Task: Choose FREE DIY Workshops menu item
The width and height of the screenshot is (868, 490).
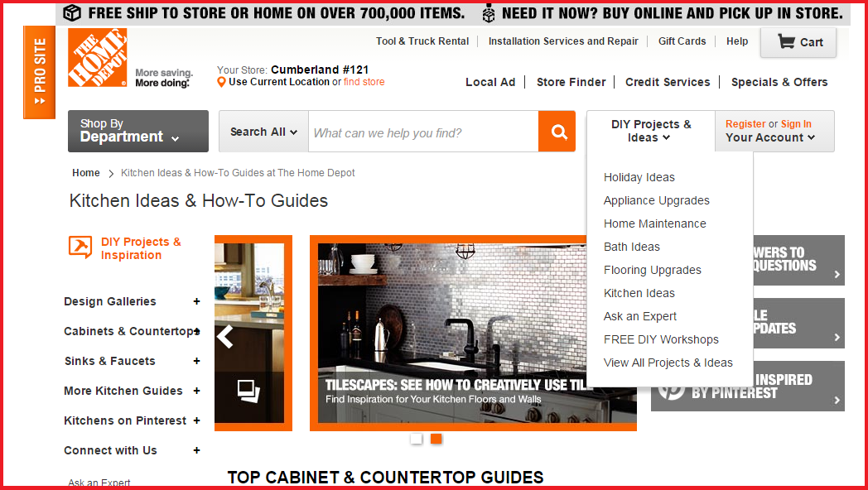Action: [660, 339]
